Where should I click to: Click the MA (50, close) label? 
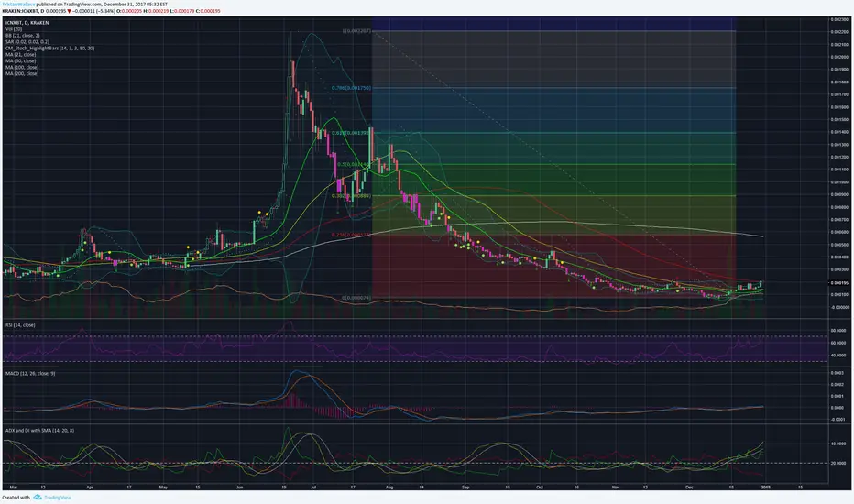tap(21, 61)
